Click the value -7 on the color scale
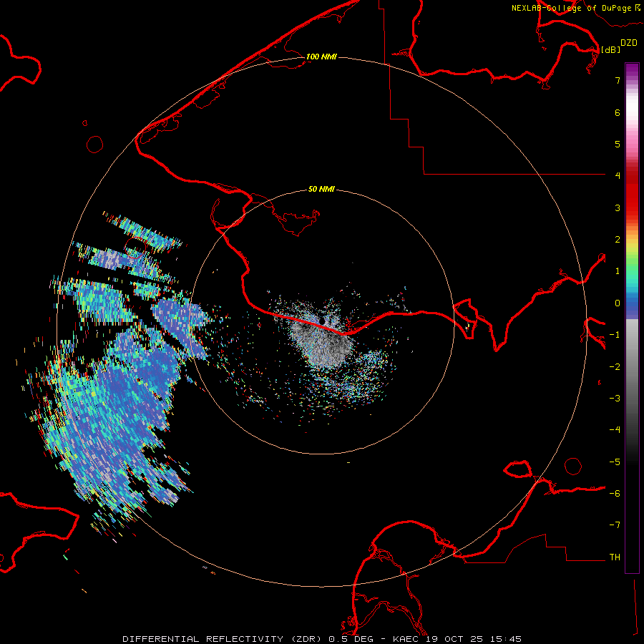644x644 pixels. (x=615, y=525)
